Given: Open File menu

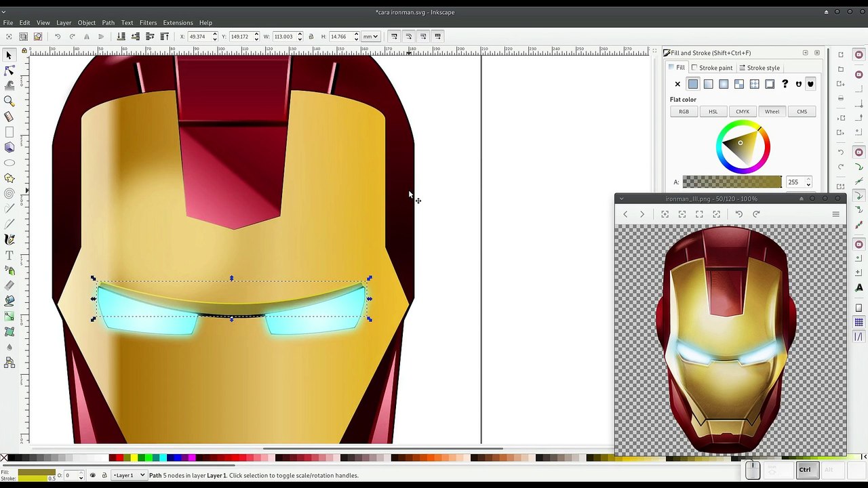Looking at the screenshot, I should tap(8, 22).
